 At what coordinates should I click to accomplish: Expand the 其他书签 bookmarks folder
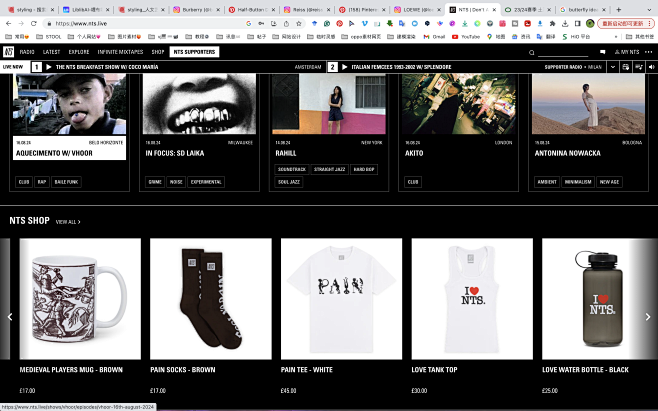click(640, 37)
